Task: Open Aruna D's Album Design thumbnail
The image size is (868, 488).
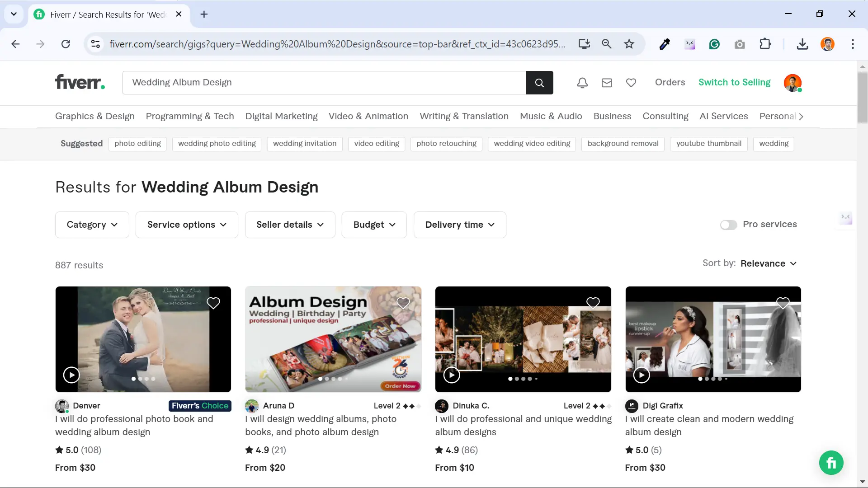Action: [333, 339]
